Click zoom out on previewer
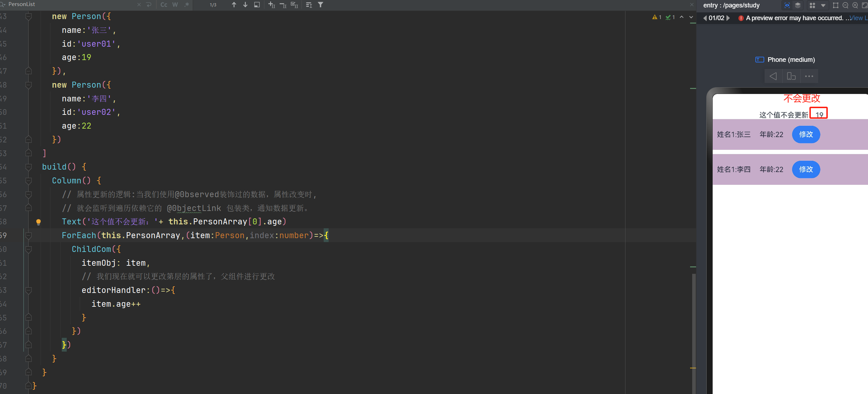 (845, 5)
